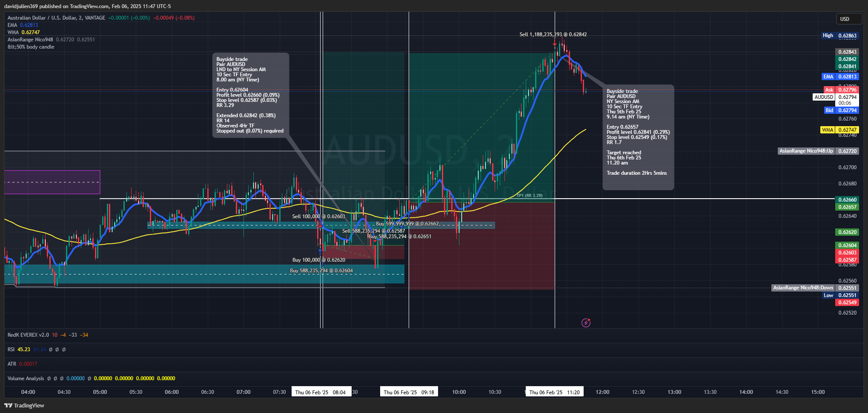Click the davidjulien369 published header text
The width and height of the screenshot is (868, 413).
coord(87,6)
